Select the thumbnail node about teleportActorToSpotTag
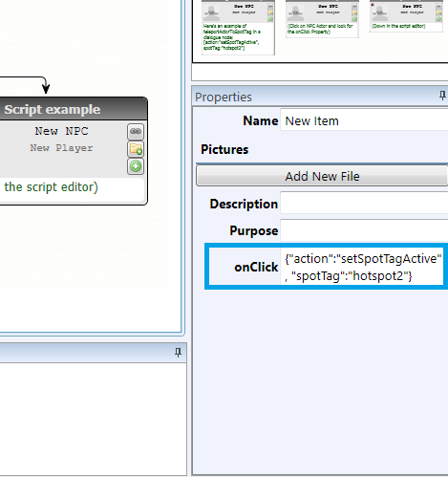 pos(238,27)
